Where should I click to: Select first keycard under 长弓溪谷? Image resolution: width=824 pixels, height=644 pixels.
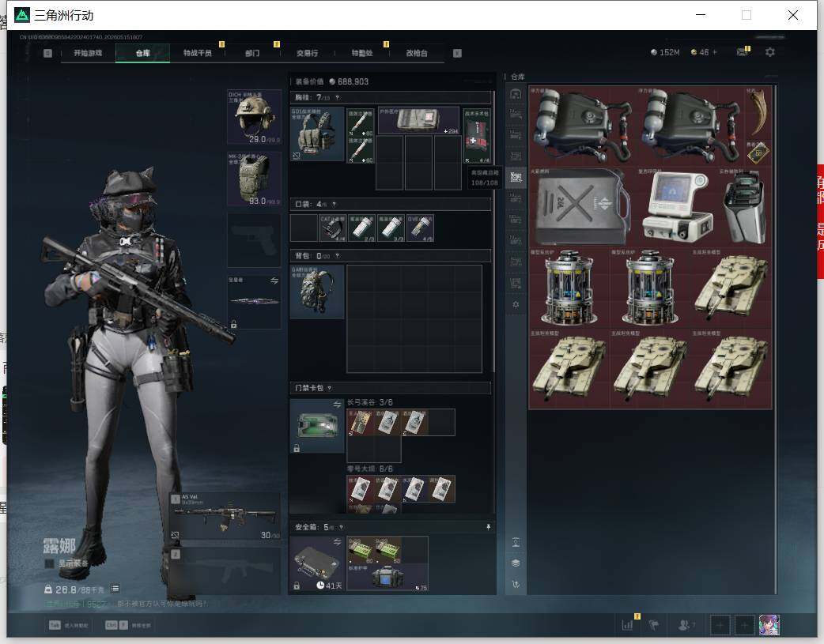click(361, 422)
